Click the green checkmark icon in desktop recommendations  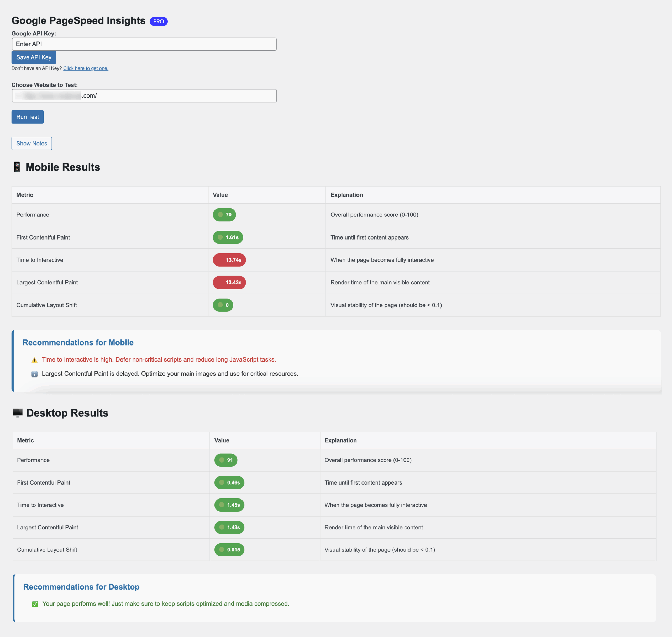point(35,604)
